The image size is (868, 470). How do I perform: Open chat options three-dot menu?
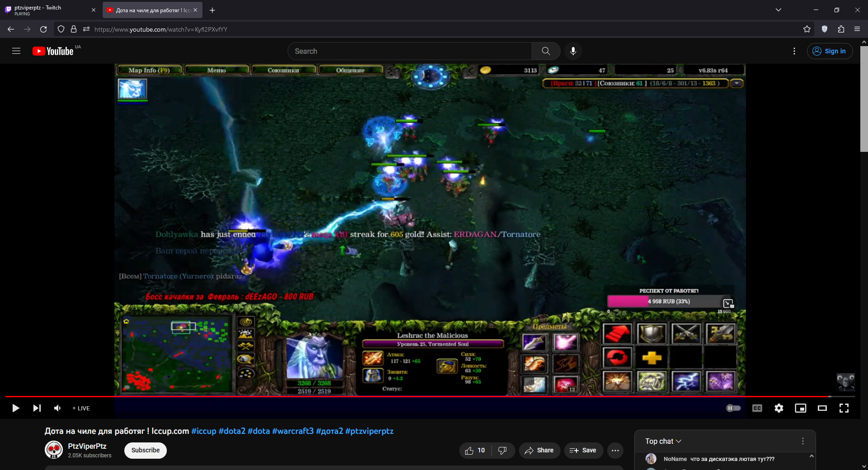tap(802, 441)
